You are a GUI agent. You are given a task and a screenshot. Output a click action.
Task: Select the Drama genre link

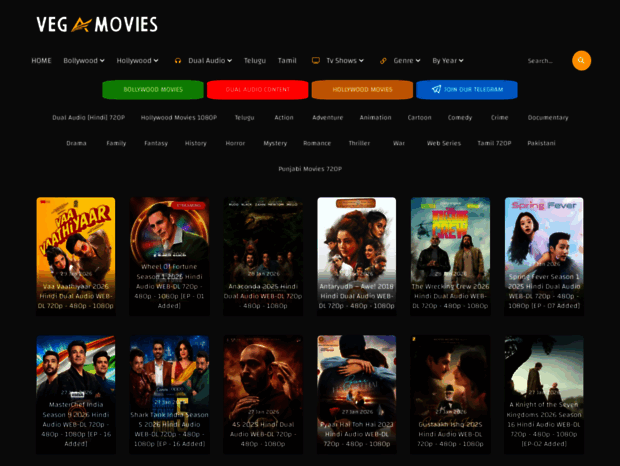(x=76, y=143)
